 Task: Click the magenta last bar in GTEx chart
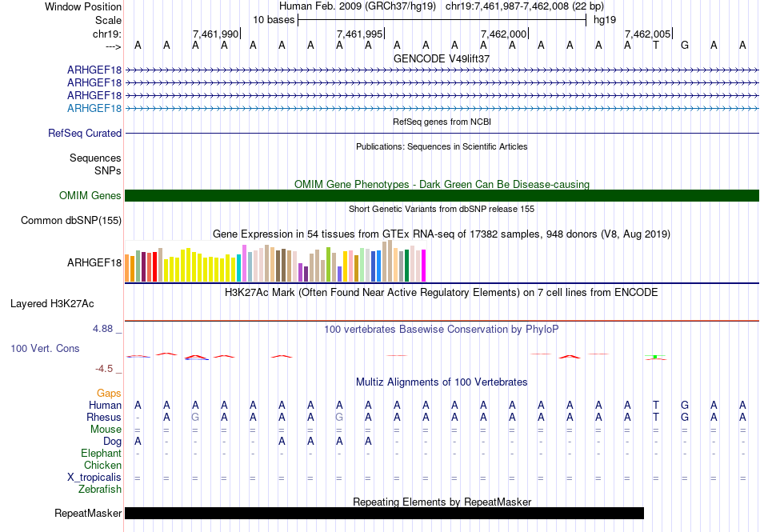click(423, 266)
